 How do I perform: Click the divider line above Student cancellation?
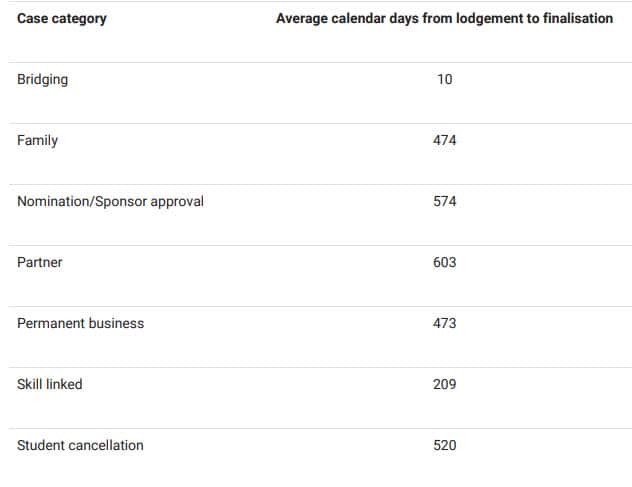316,428
